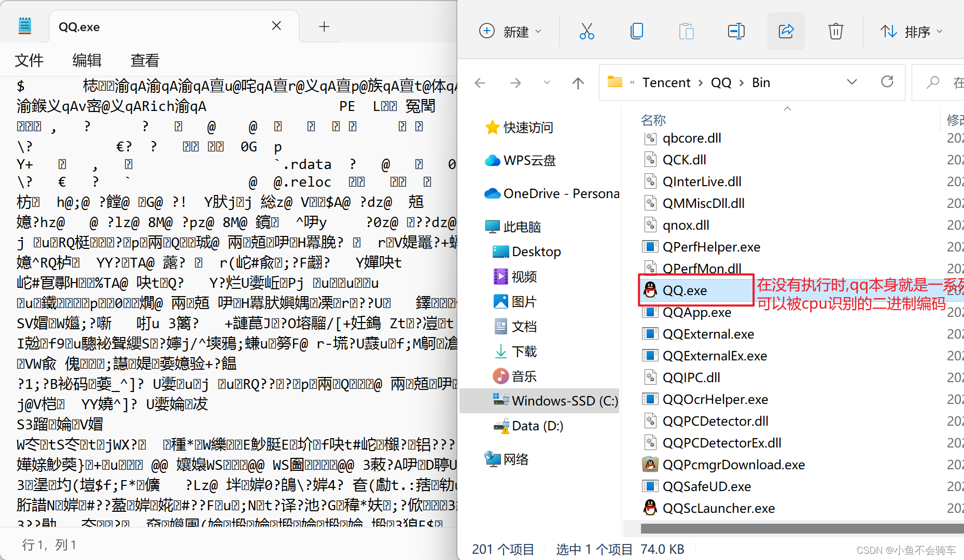Close the QQ.exe Notepad tab

276,26
